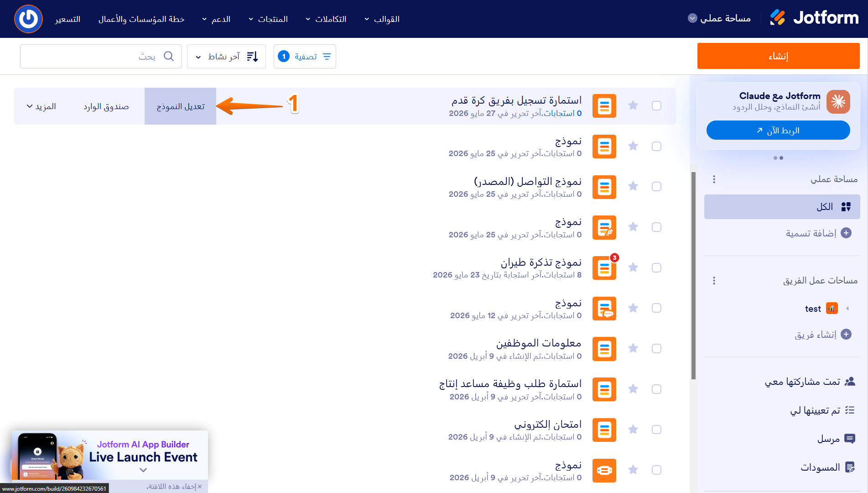This screenshot has width=868, height=493.
Task: Open المسودات section
Action: coord(828,467)
